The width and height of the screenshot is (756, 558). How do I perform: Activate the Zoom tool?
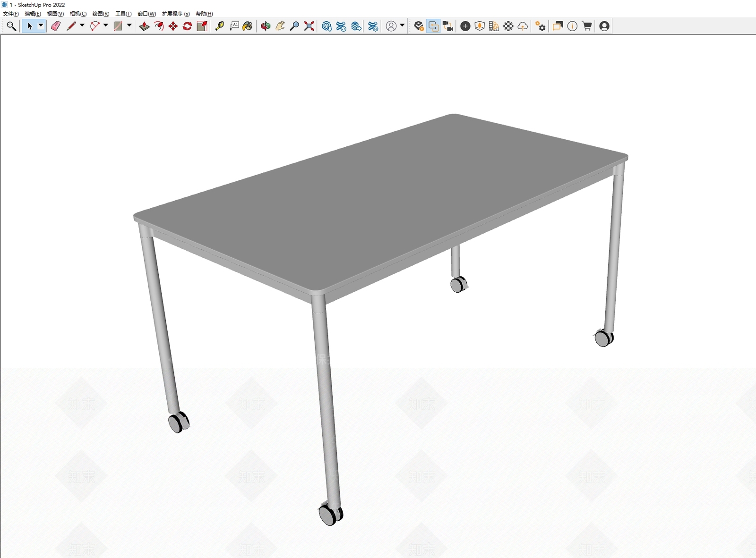point(294,26)
